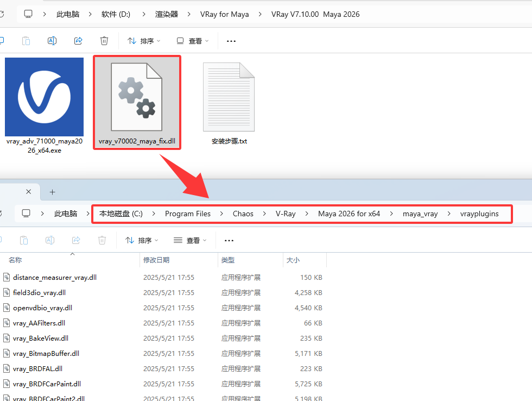The image size is (532, 401).
Task: Click the Share icon in the vrayplugins window toolbar
Action: (76, 240)
